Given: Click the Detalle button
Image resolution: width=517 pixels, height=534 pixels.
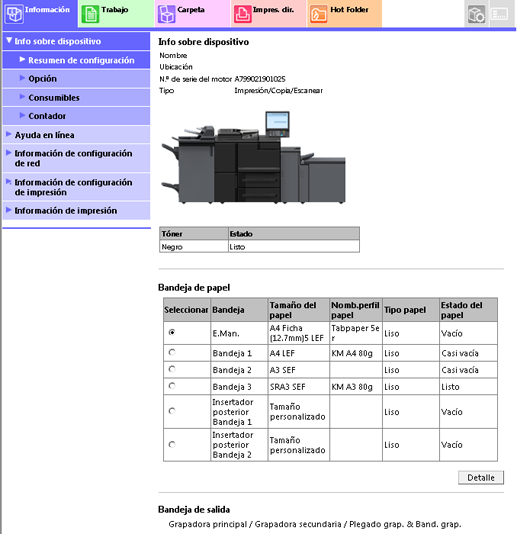Looking at the screenshot, I should 481,477.
